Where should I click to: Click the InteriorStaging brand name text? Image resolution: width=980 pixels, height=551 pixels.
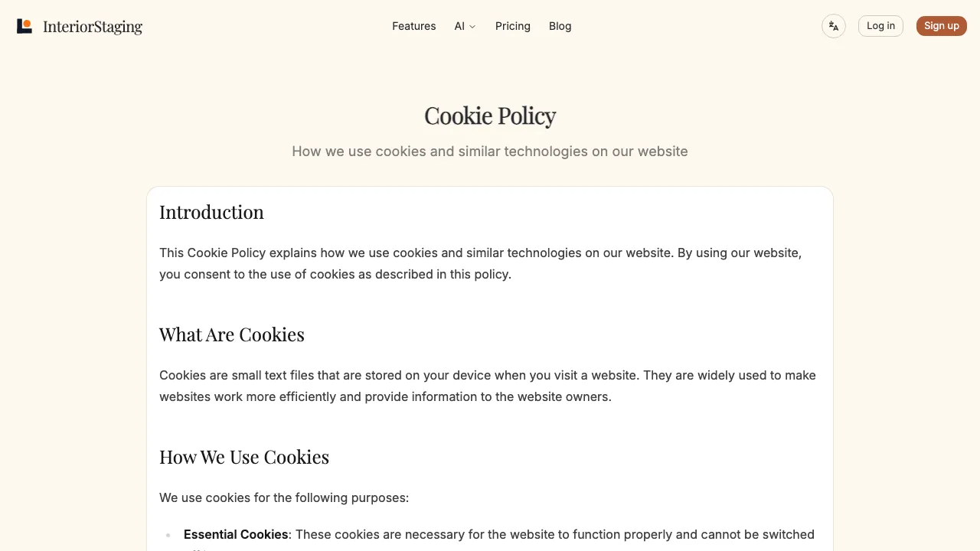coord(93,27)
